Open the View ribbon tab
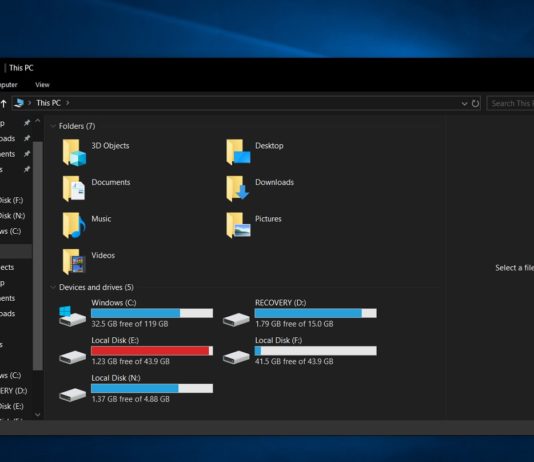The height and width of the screenshot is (462, 534). [x=42, y=85]
